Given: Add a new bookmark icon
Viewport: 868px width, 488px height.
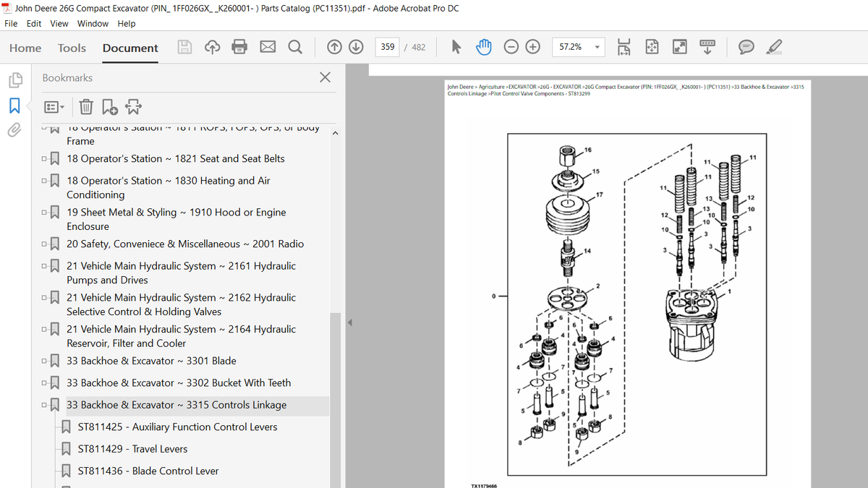Looking at the screenshot, I should coord(110,107).
